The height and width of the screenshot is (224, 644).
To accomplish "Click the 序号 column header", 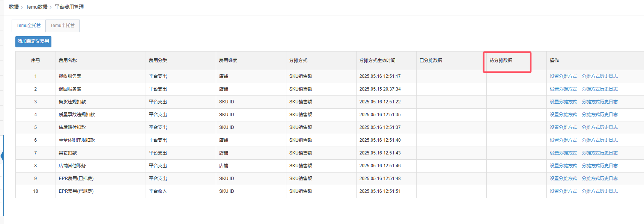I will tap(35, 61).
